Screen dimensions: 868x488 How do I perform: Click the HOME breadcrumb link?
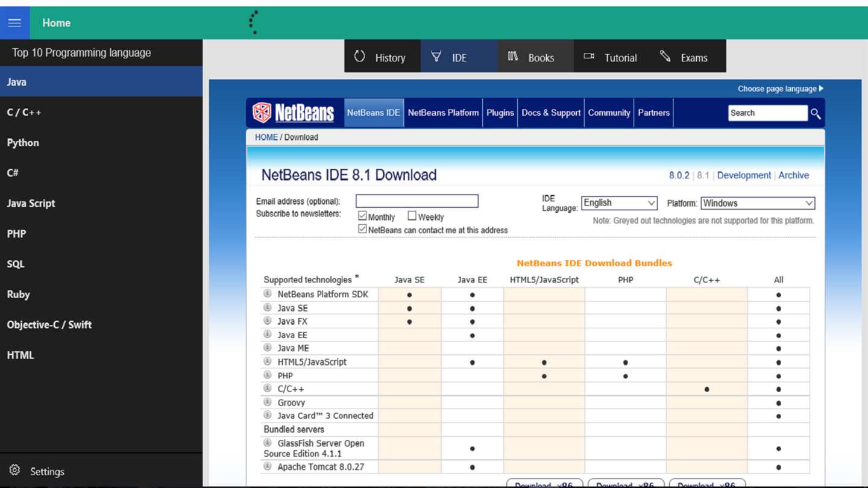(x=266, y=137)
